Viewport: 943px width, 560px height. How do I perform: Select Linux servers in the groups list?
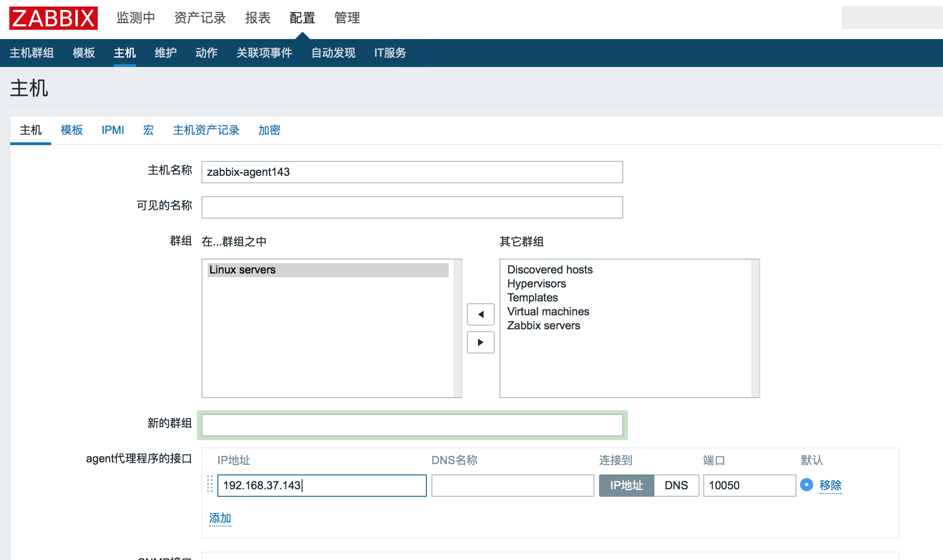point(328,270)
